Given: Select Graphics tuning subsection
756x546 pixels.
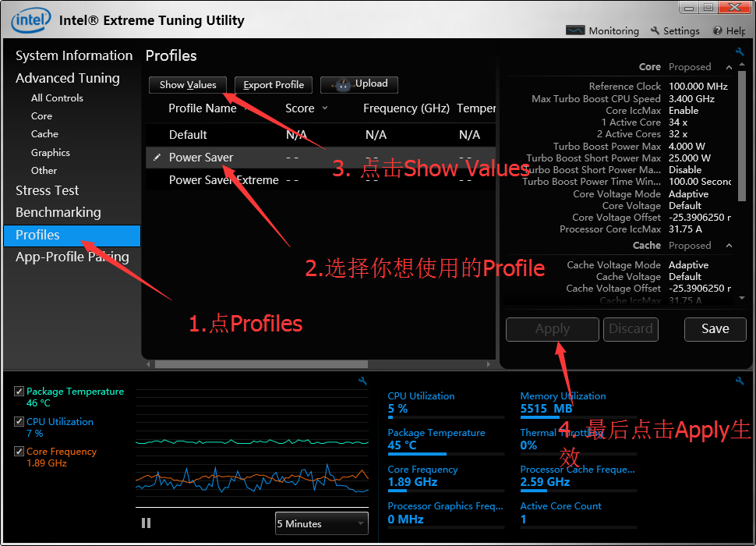Looking at the screenshot, I should (x=50, y=152).
